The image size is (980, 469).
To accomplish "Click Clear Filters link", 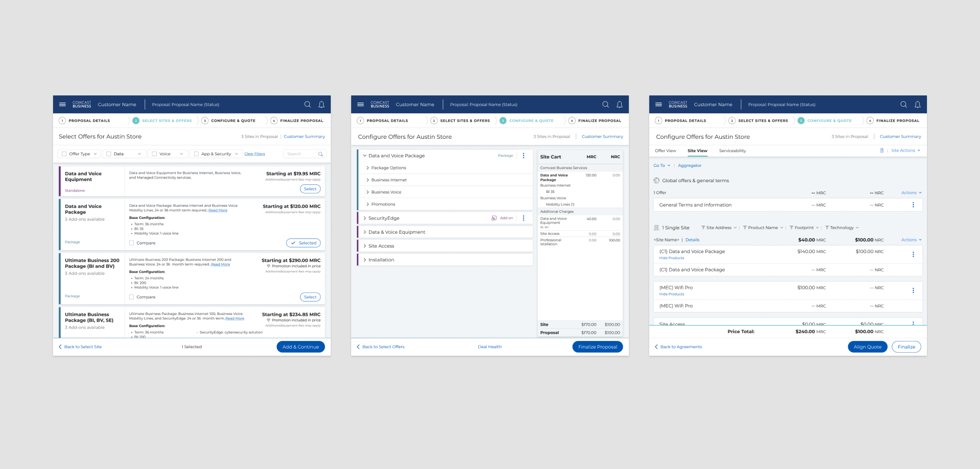I will point(255,154).
